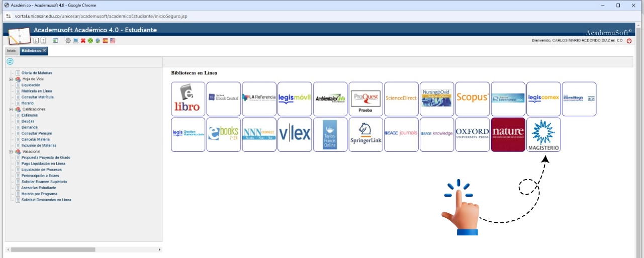This screenshot has height=258, width=644.
Task: Click the computer monitor toolbar icon
Action: 75,41
